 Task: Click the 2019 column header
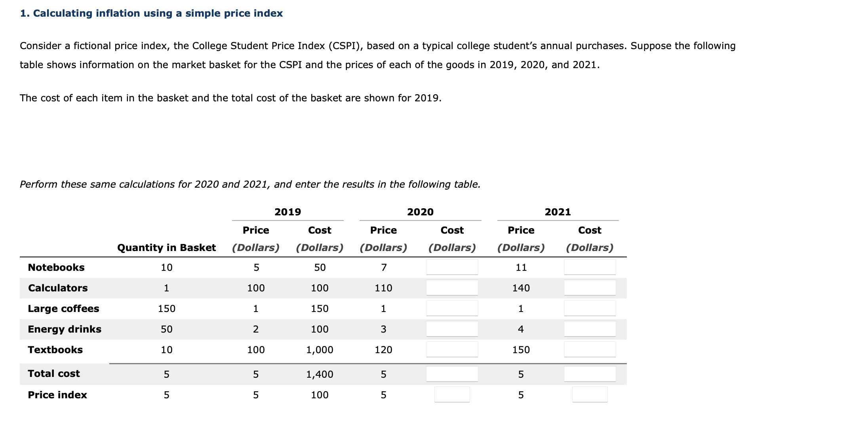288,212
